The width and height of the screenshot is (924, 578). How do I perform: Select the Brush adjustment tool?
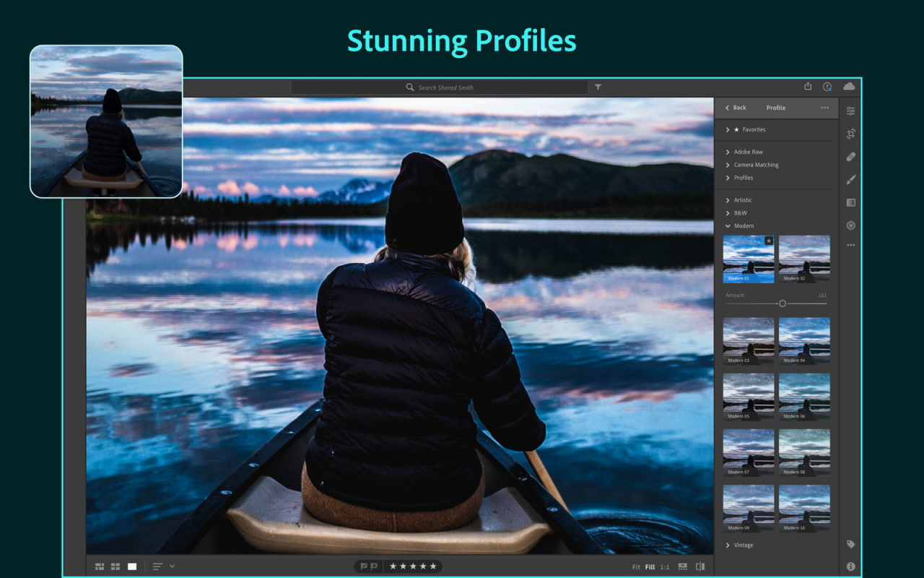(x=850, y=179)
